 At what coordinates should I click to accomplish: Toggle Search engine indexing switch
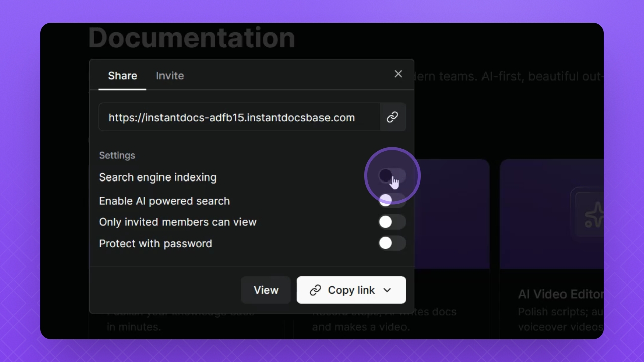tap(392, 176)
